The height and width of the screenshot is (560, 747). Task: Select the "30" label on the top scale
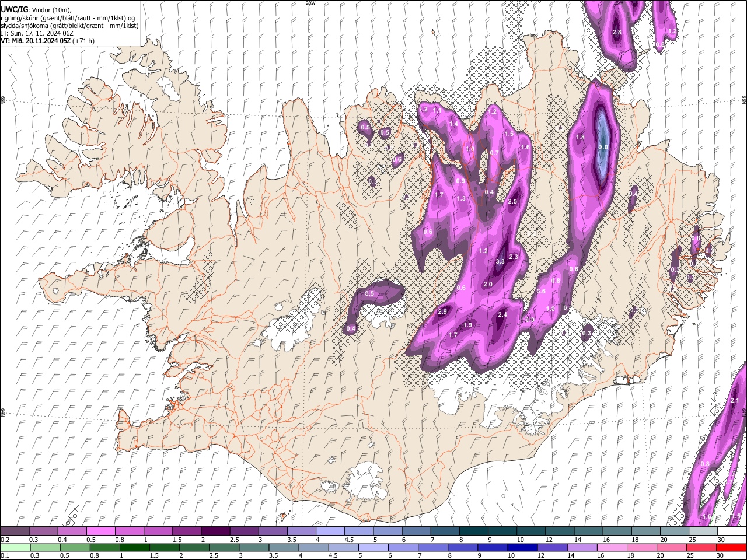721,540
